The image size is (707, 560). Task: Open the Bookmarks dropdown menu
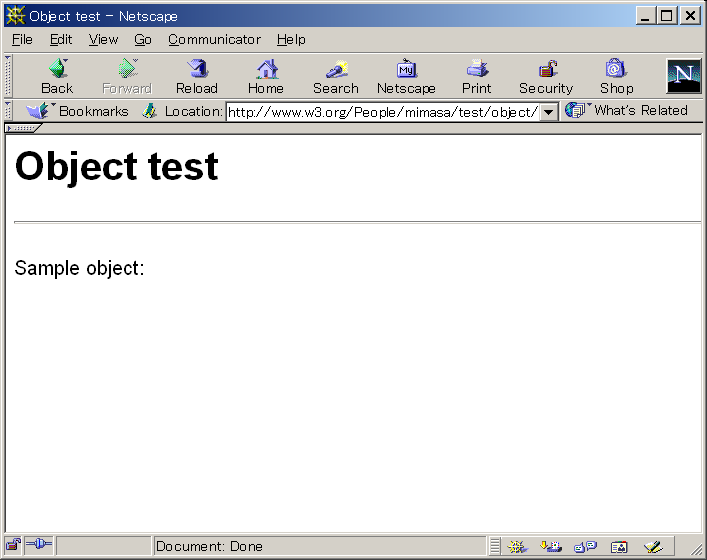point(78,111)
